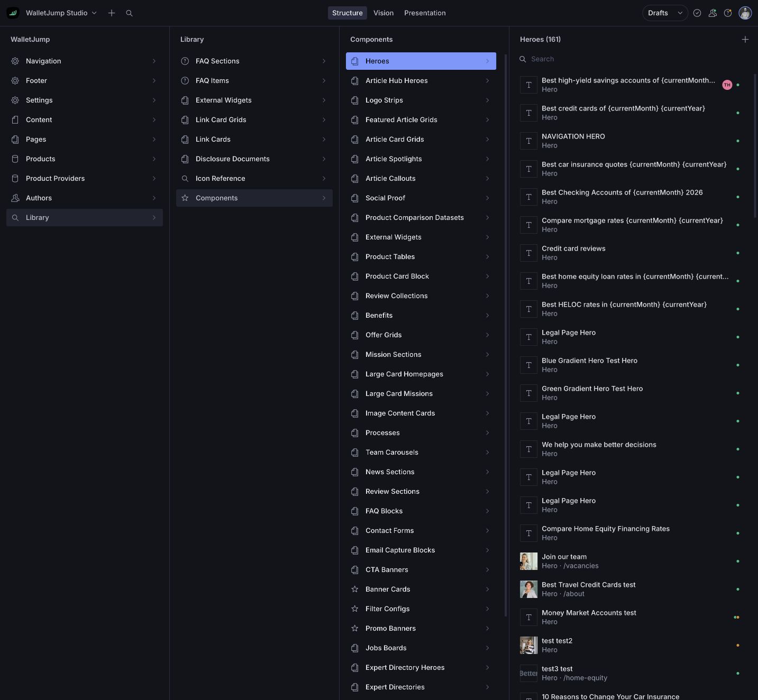Open Compare Home Equity Financing Rates hero
This screenshot has width=758, height=700.
631,533
